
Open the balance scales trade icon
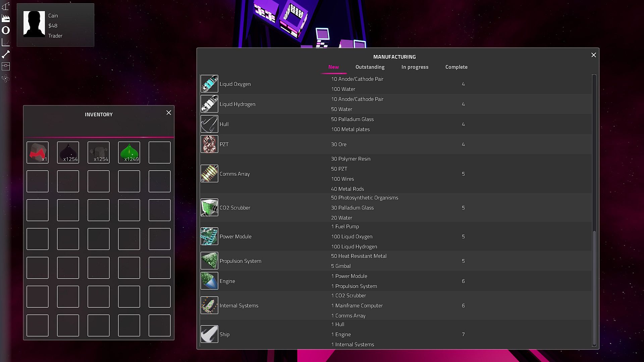[x=6, y=6]
